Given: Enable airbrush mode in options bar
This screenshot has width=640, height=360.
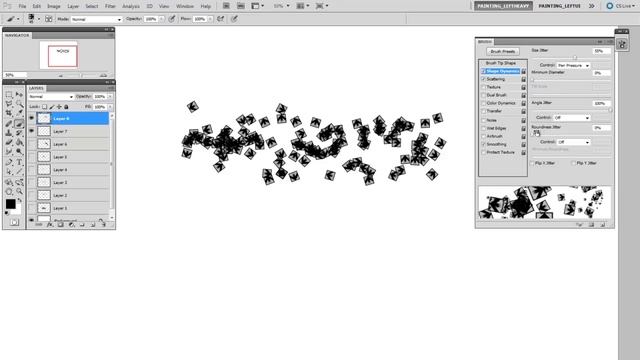Looking at the screenshot, I should pyautogui.click(x=221, y=19).
